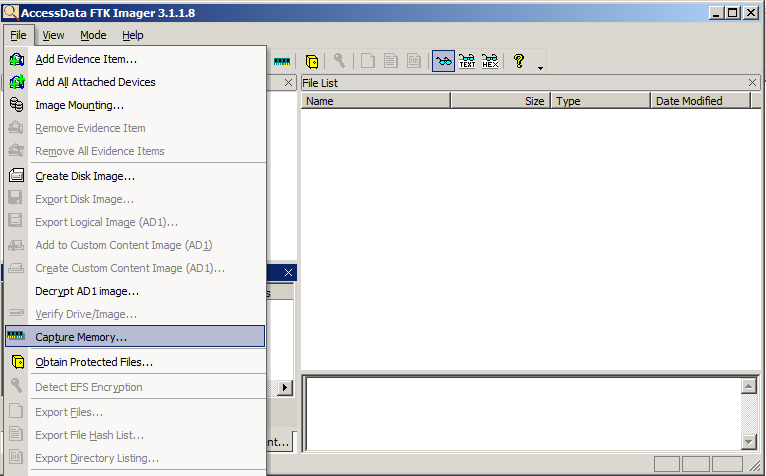The height and width of the screenshot is (476, 766).
Task: Click the Create Disk Image drive icon
Action: point(16,175)
